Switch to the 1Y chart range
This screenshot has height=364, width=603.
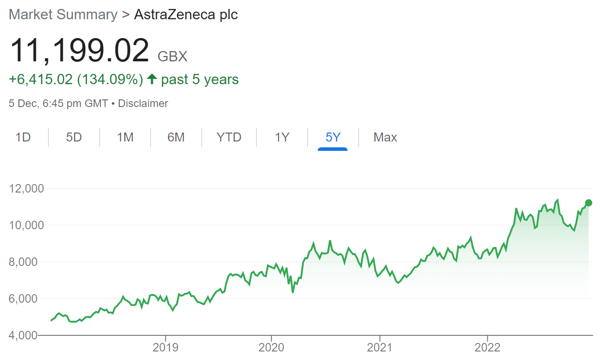point(282,137)
